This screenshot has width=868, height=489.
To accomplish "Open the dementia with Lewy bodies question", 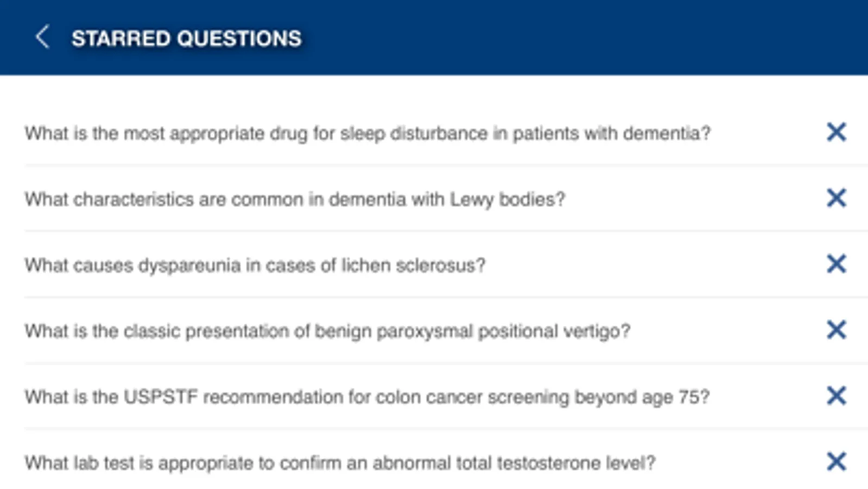I will click(x=294, y=199).
